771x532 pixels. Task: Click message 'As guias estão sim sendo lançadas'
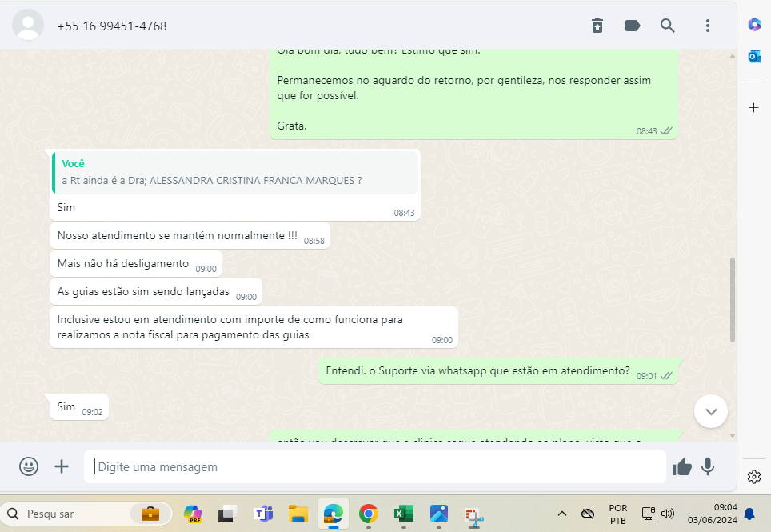(156, 291)
